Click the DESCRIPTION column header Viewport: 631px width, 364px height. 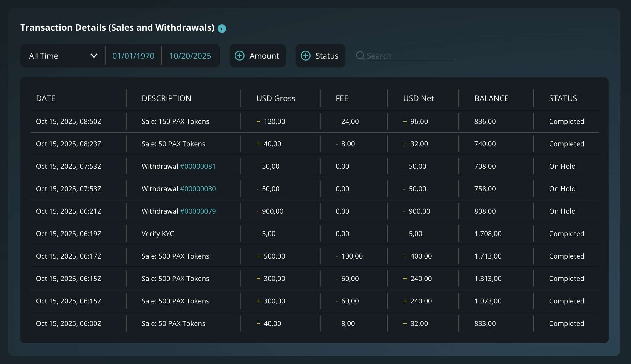coord(166,98)
